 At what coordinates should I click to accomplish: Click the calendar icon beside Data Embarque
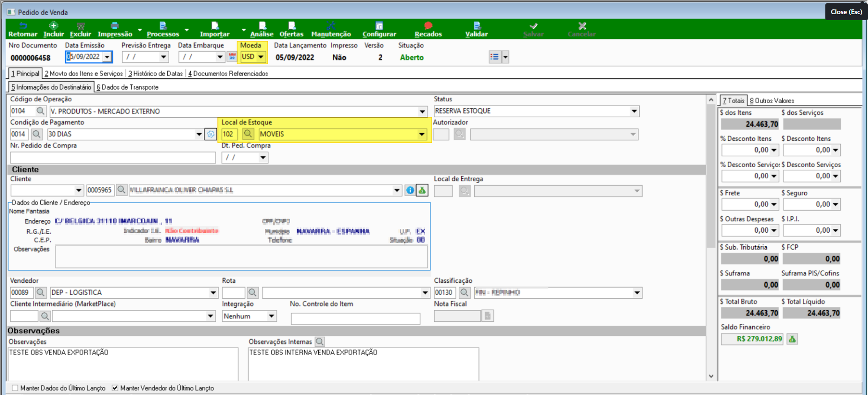click(232, 57)
